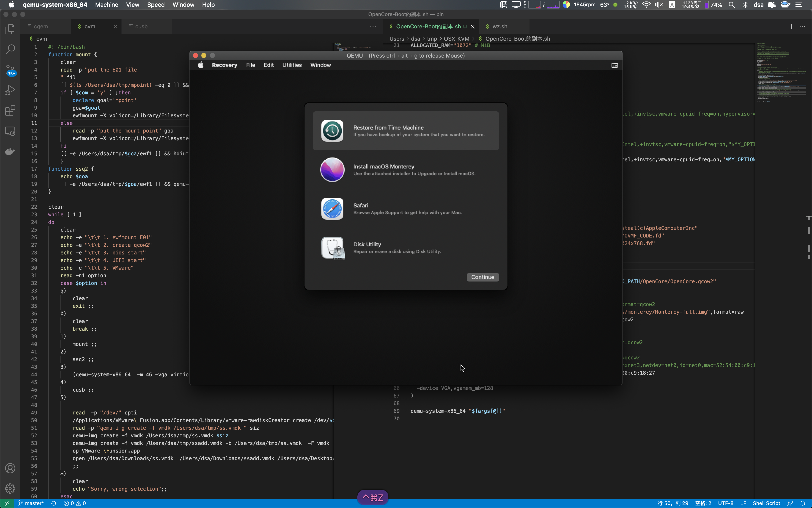Click the Users breadcrumb segment
This screenshot has width=812, height=508.
(x=397, y=39)
